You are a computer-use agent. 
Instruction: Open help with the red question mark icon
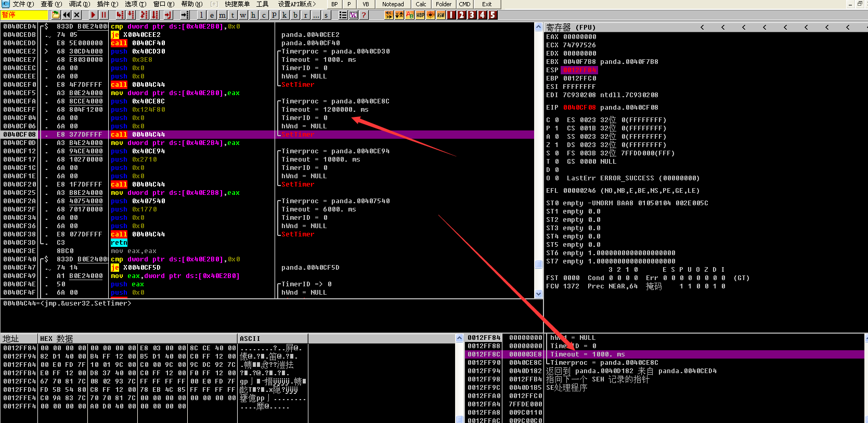pos(364,15)
